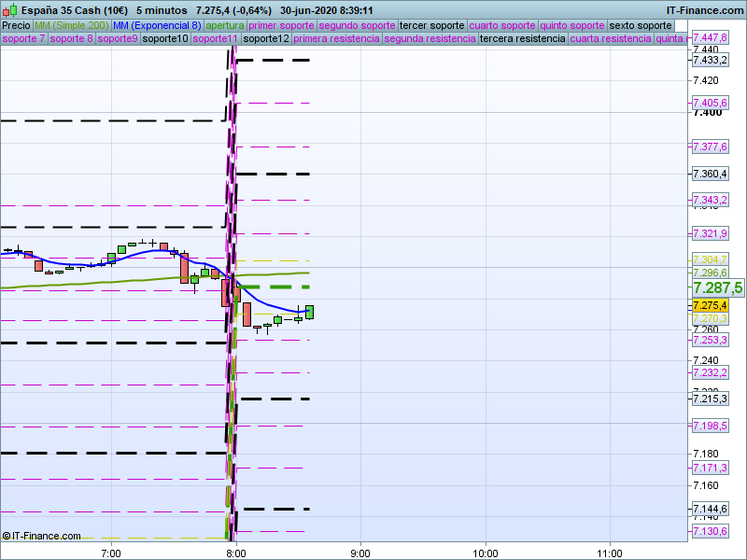This screenshot has height=560, width=747.
Task: Select the 7.198,5 price tag
Action: click(710, 426)
